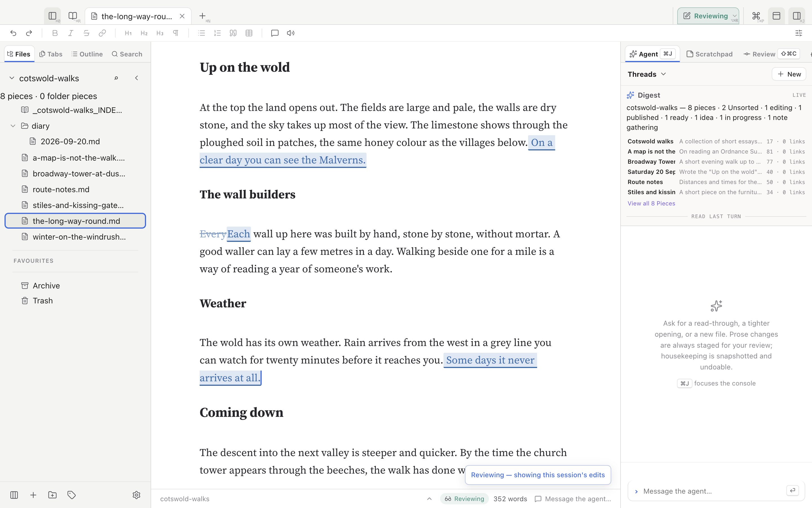Open the Archive folder

pyautogui.click(x=75, y=285)
